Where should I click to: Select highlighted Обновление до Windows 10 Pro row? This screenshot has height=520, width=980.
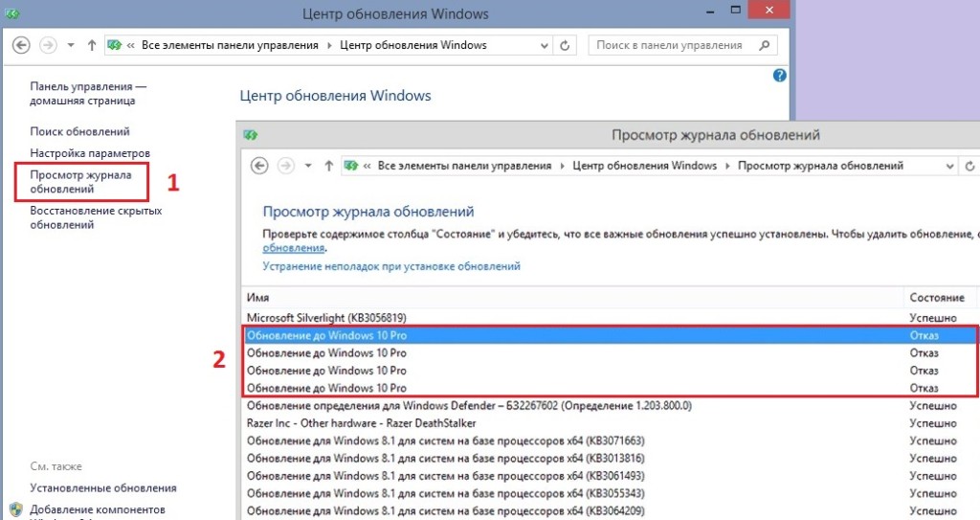(x=610, y=335)
